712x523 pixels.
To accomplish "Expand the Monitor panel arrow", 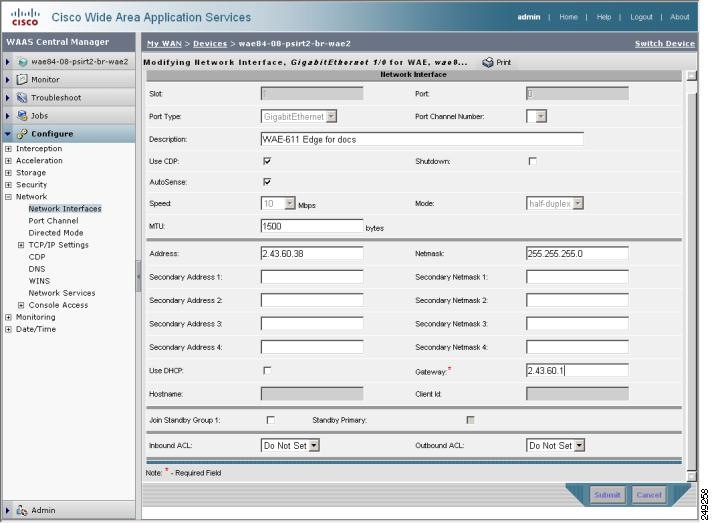I will point(8,79).
